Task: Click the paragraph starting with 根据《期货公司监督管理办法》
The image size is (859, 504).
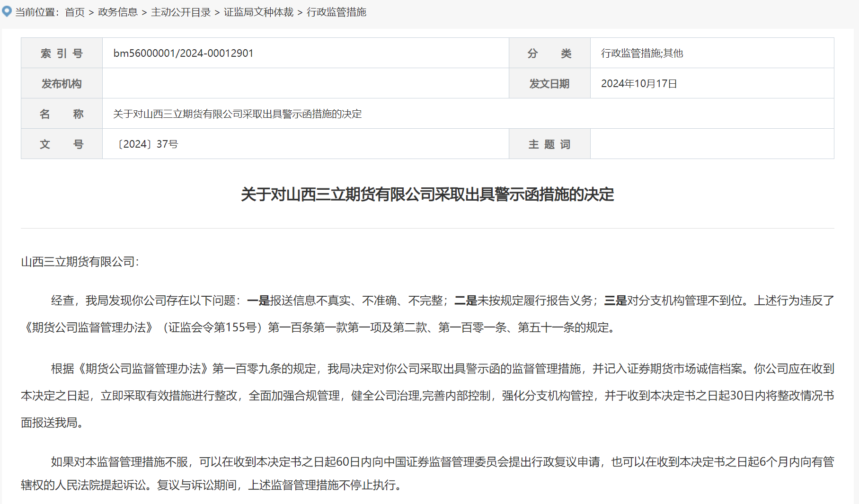Action: 427,396
